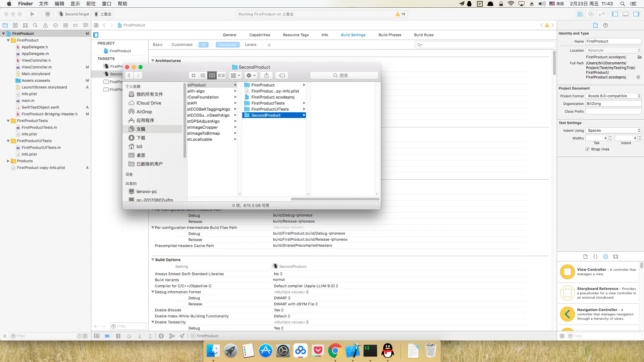
Task: Open the find navigator magnifier icon
Action: click(35, 25)
